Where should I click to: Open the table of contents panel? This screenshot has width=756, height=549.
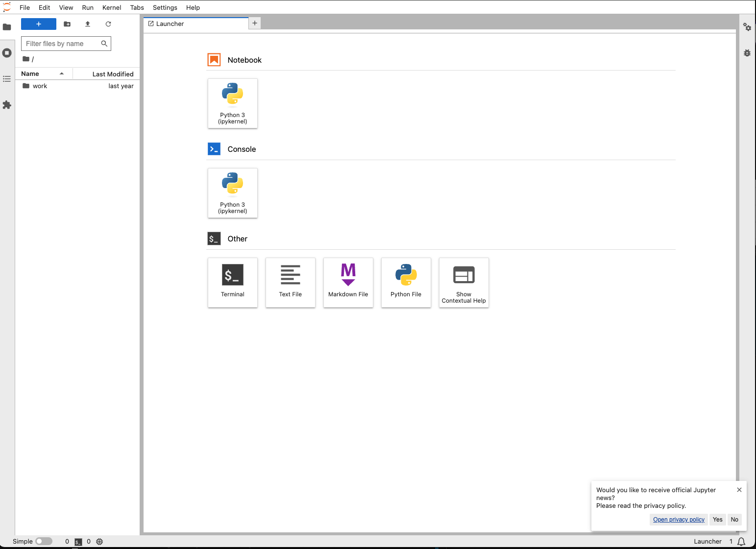coord(7,79)
